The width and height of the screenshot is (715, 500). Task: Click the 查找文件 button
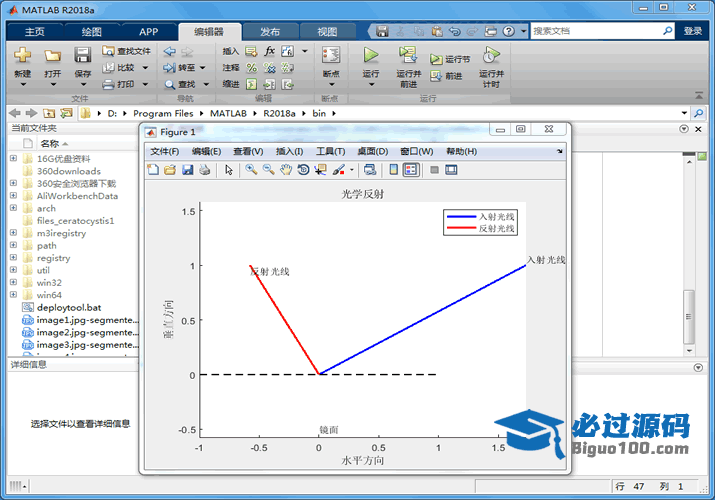pos(127,51)
